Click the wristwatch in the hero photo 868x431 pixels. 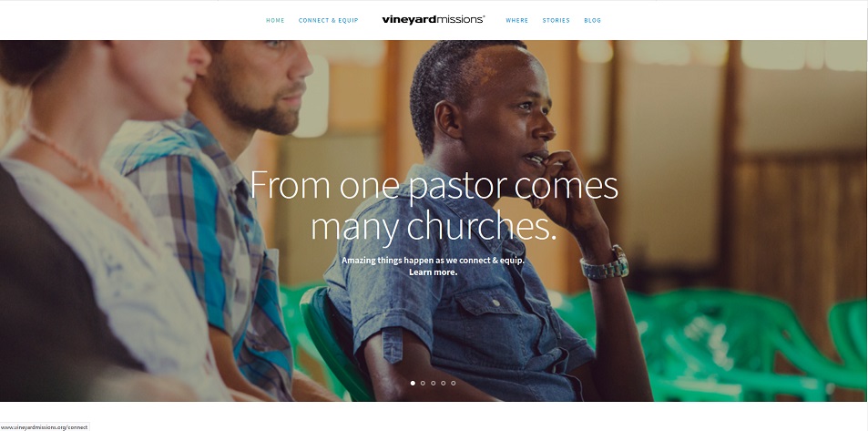point(606,264)
